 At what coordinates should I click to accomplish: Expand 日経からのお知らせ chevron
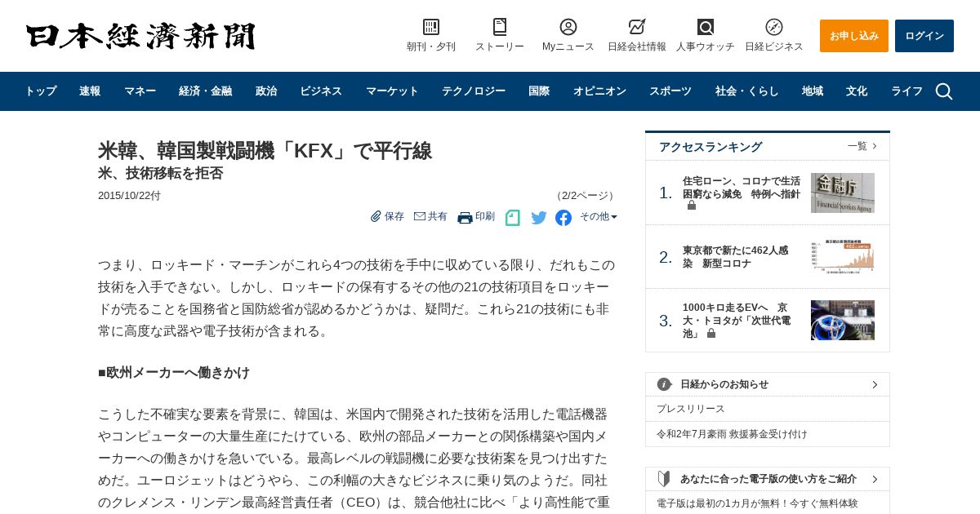coord(875,384)
